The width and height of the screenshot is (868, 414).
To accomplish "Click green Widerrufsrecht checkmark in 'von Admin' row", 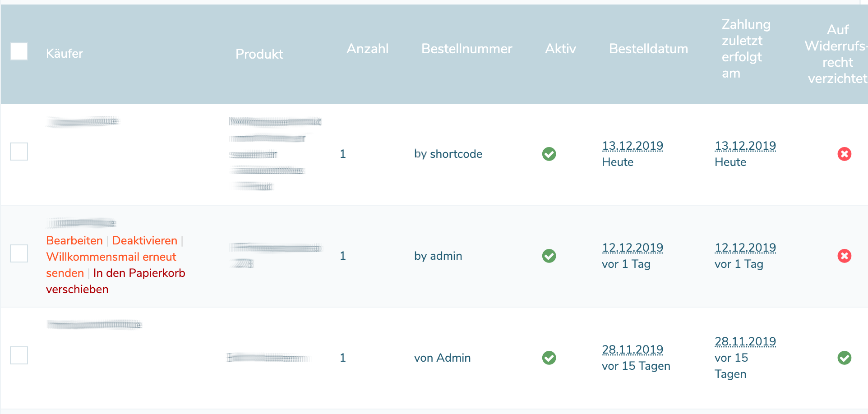I will click(x=844, y=358).
